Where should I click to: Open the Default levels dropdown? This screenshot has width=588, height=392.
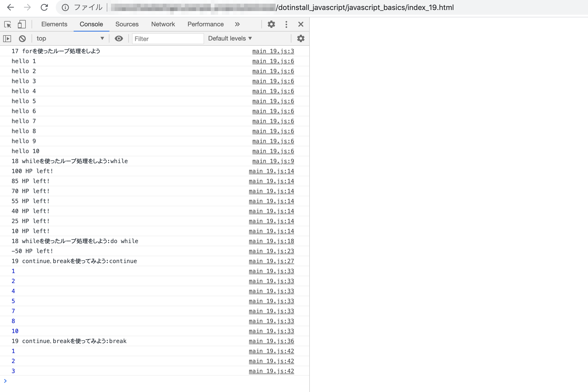click(230, 39)
